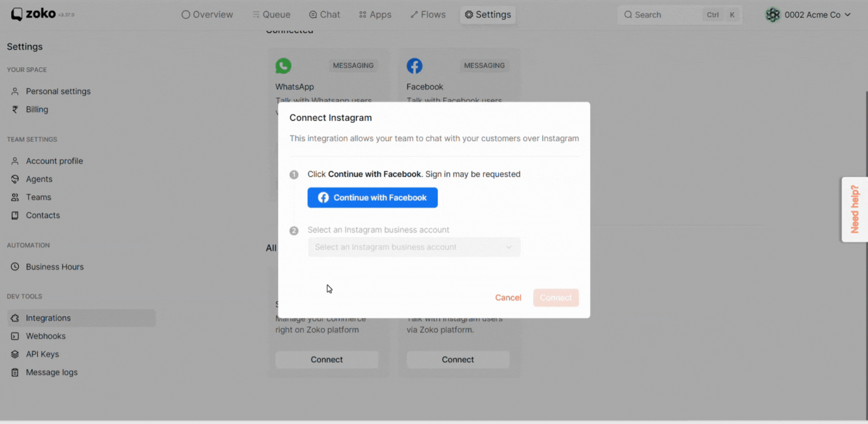Click the Personal settings person icon
This screenshot has height=424, width=868.
15,91
